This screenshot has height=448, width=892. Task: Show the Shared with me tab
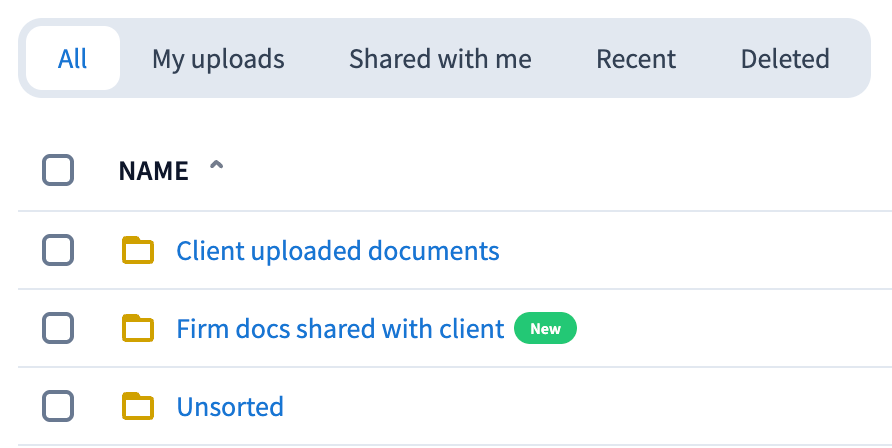click(440, 59)
